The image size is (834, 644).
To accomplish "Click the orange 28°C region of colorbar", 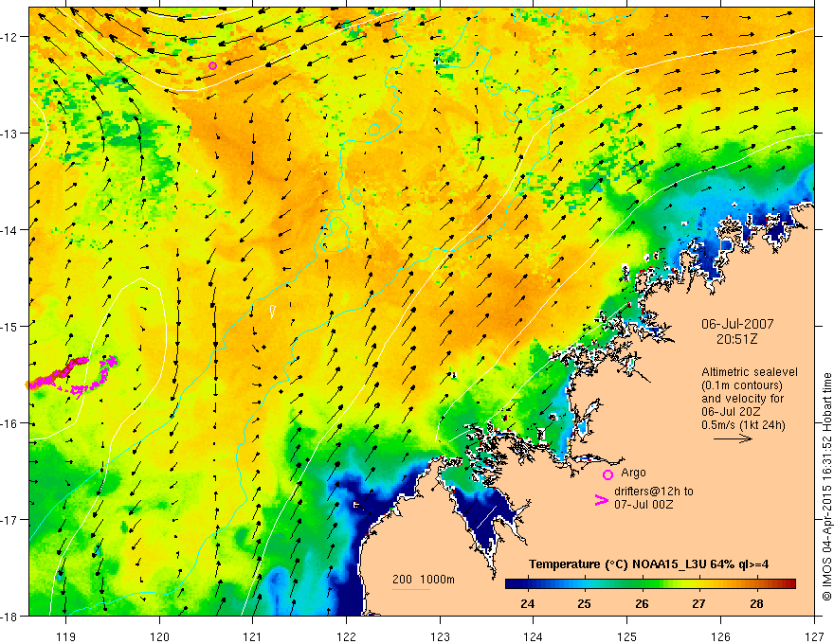I will 756,584.
